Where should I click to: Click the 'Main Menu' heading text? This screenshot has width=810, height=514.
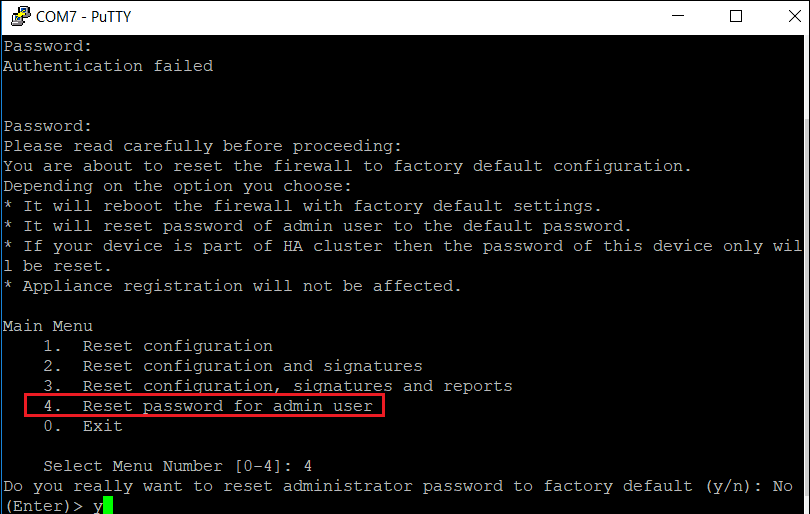48,326
